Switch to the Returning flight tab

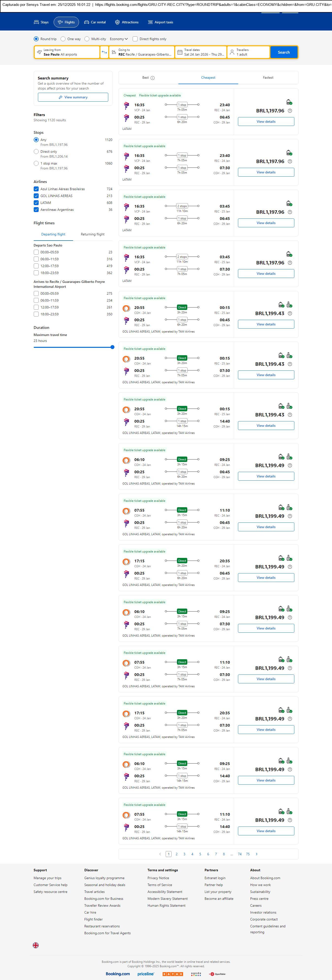coord(93,234)
